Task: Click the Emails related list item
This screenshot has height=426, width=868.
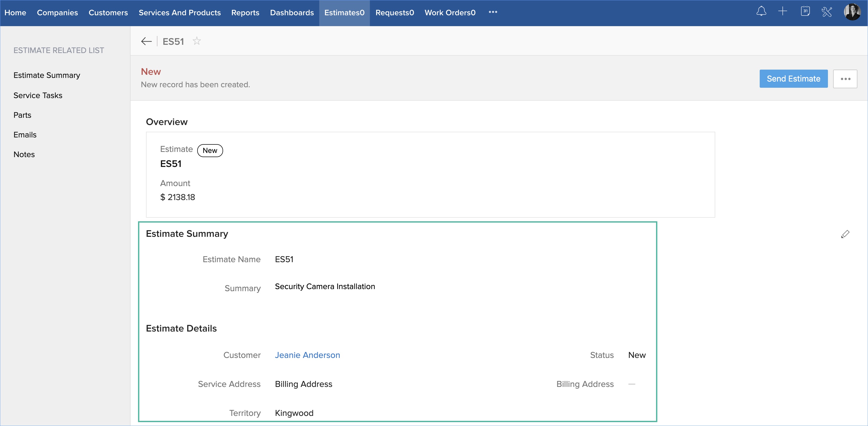Action: pyautogui.click(x=25, y=135)
